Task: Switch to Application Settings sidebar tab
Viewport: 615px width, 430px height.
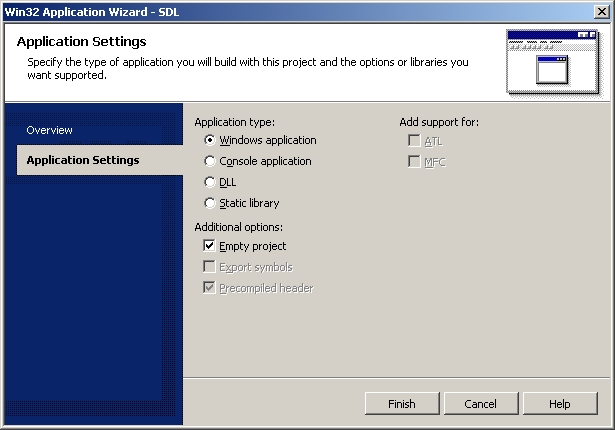Action: (100, 160)
